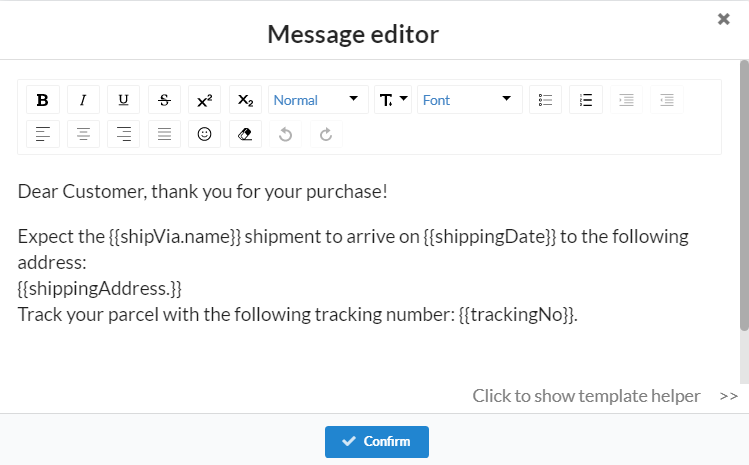
Task: Click the 'Dear Customer' greeting line
Action: tap(203, 192)
